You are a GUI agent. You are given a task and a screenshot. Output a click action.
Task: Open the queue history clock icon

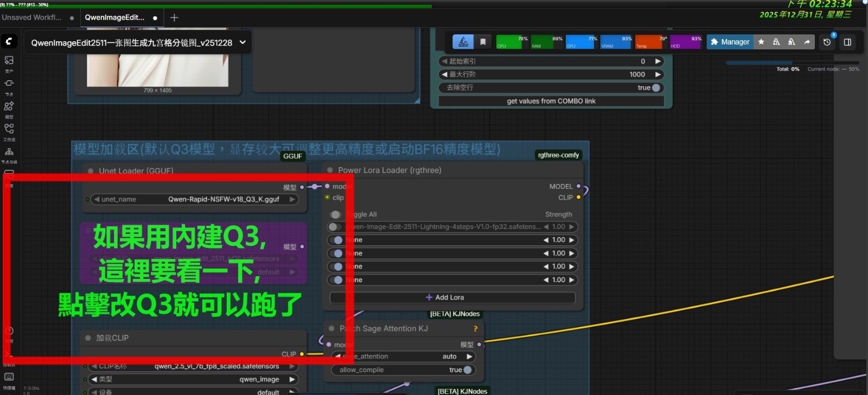pos(827,42)
